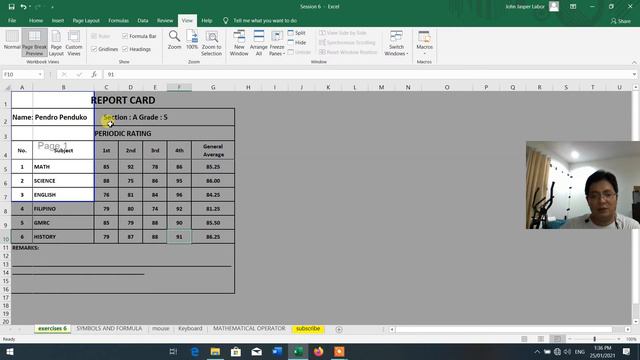Open Windows Start menu
640x360 pixels.
(10, 351)
